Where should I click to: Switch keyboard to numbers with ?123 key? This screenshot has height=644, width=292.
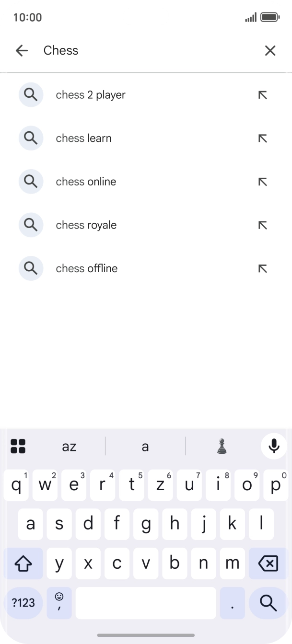(23, 603)
